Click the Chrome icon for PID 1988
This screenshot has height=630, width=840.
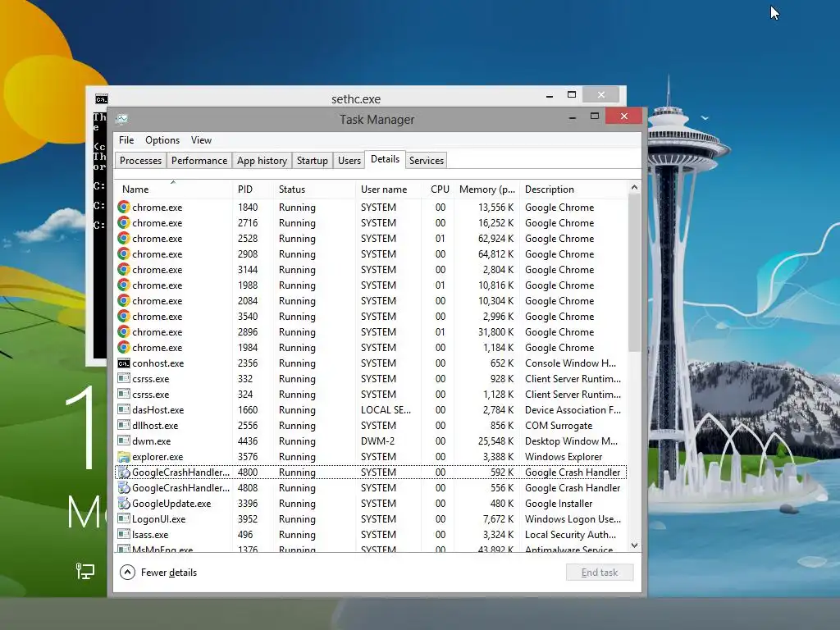click(x=124, y=285)
